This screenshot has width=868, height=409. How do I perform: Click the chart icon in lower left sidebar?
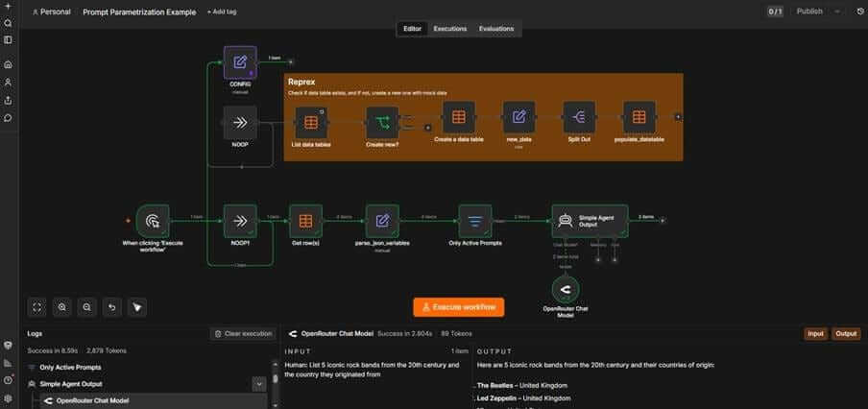point(8,363)
